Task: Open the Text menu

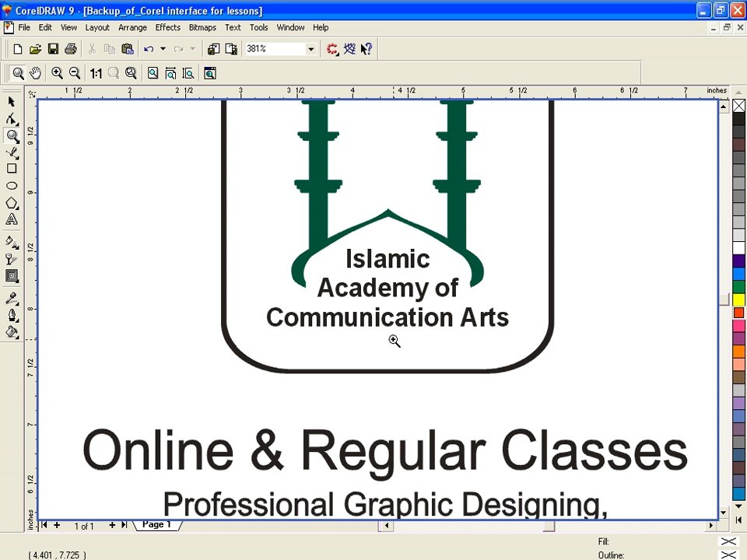Action: (x=233, y=28)
